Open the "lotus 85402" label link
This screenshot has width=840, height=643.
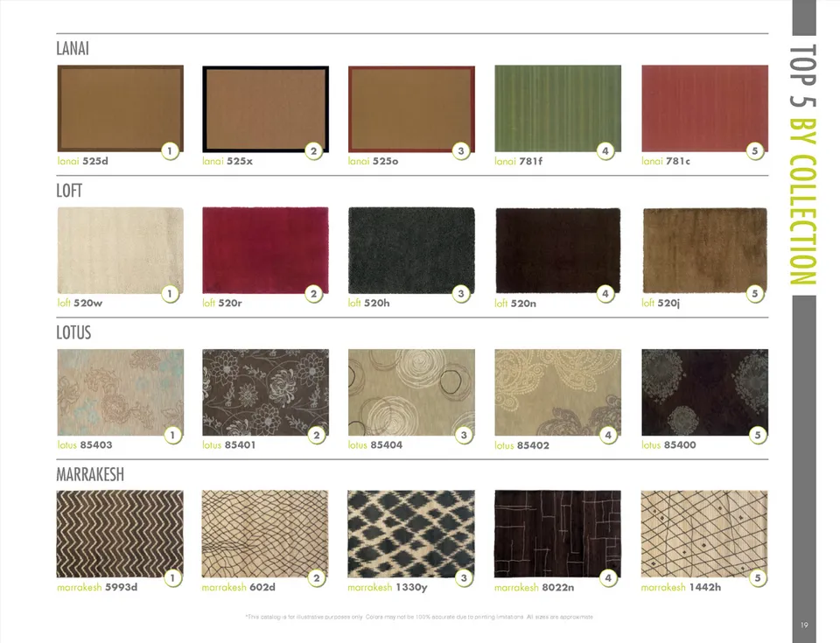(x=521, y=446)
